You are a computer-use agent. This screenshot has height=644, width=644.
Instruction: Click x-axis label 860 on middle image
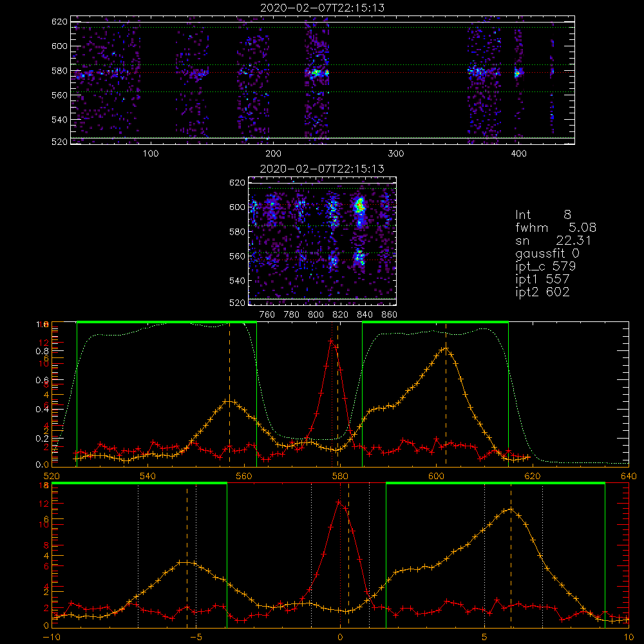pyautogui.click(x=390, y=315)
